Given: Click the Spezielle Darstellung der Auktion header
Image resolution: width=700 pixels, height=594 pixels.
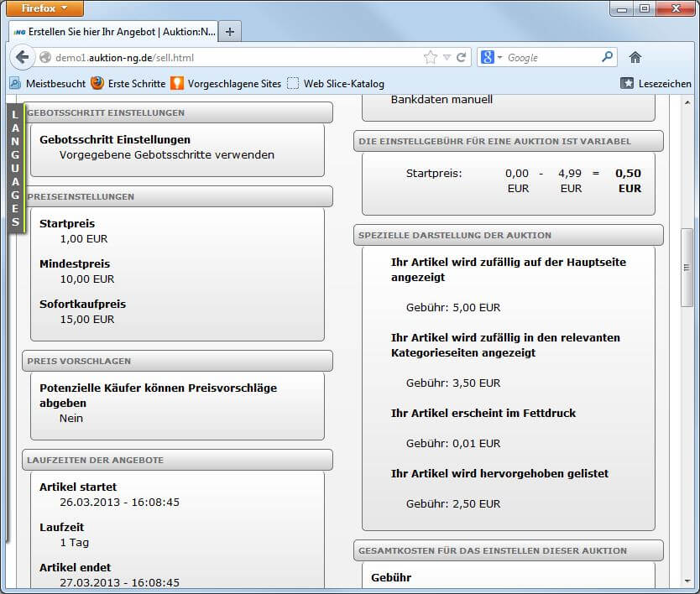Looking at the screenshot, I should (508, 235).
